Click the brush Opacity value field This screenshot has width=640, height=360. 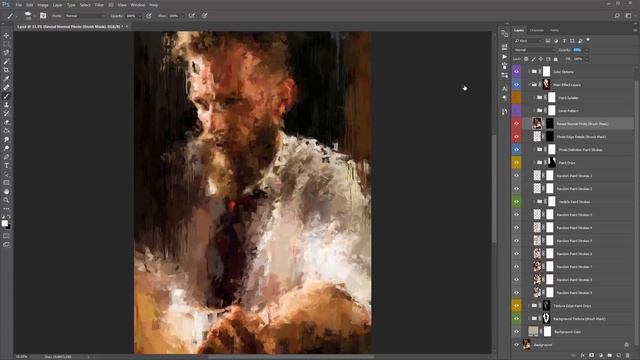coord(131,16)
